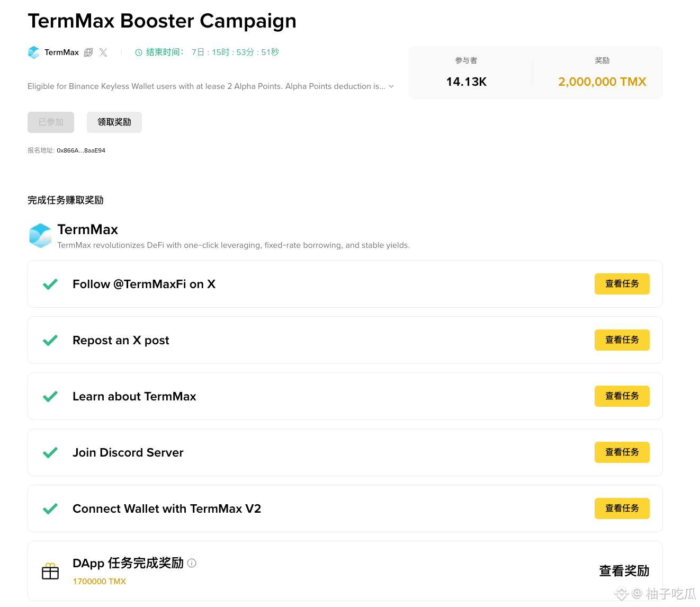Click the TermMax project name link in header
700x607 pixels.
[61, 52]
